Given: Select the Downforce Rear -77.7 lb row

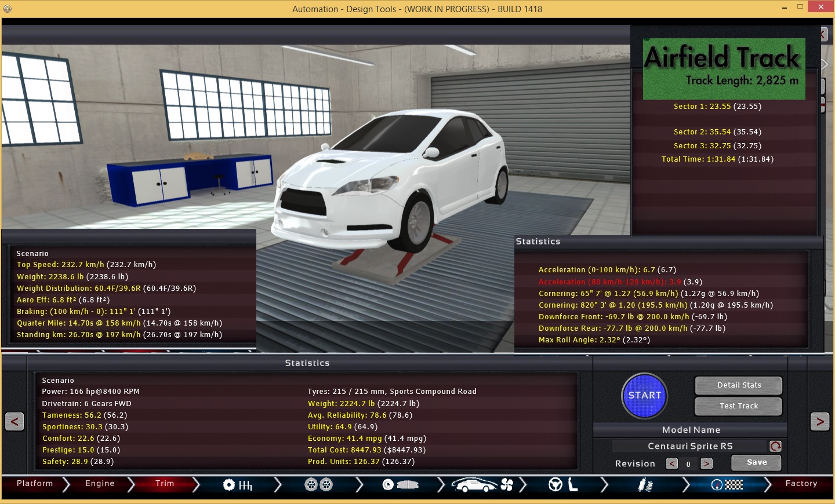Looking at the screenshot, I should pos(632,328).
